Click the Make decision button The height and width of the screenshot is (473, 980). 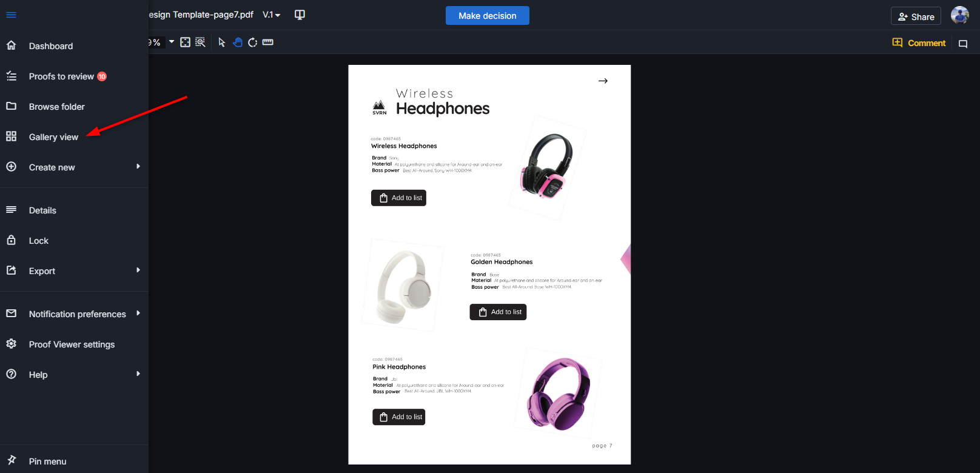click(488, 16)
